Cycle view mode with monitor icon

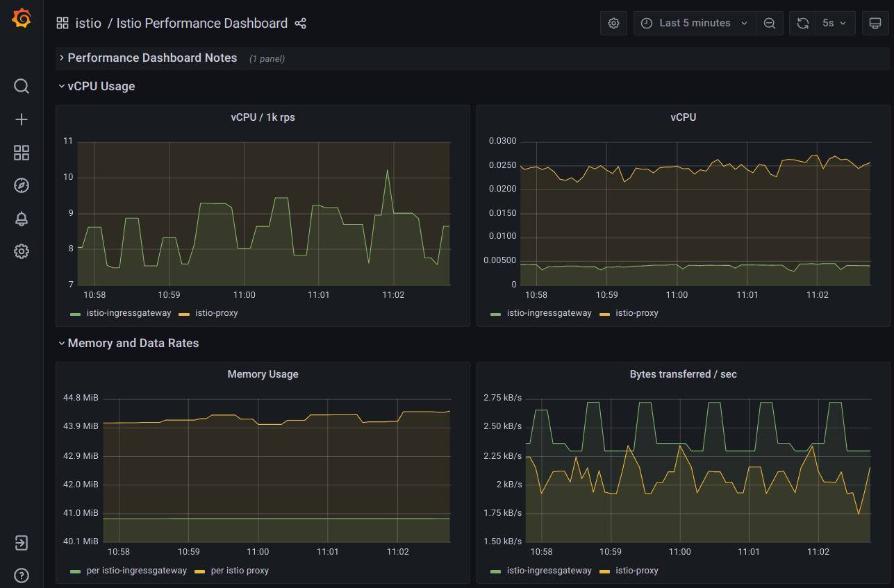pyautogui.click(x=875, y=23)
